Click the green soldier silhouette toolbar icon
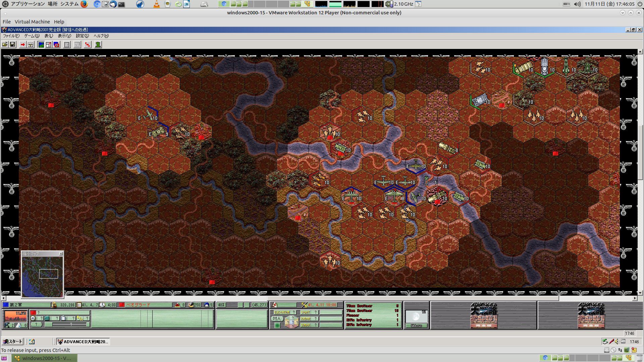 tap(98, 45)
